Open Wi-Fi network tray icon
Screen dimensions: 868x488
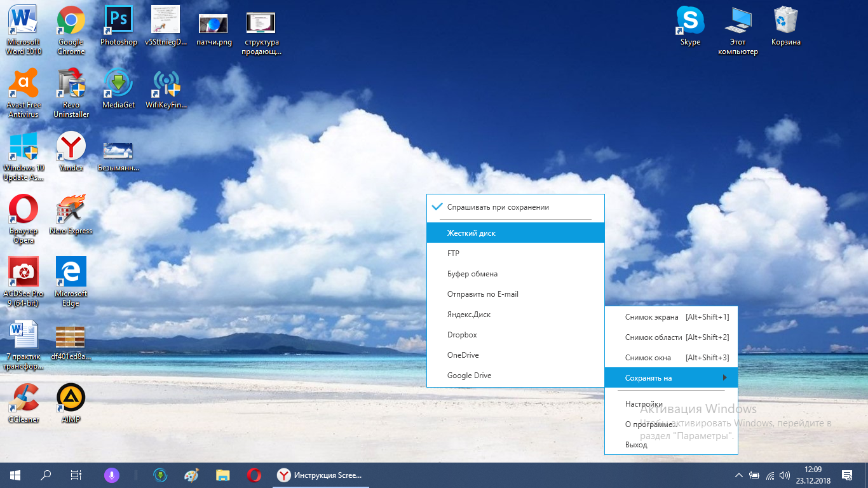770,475
